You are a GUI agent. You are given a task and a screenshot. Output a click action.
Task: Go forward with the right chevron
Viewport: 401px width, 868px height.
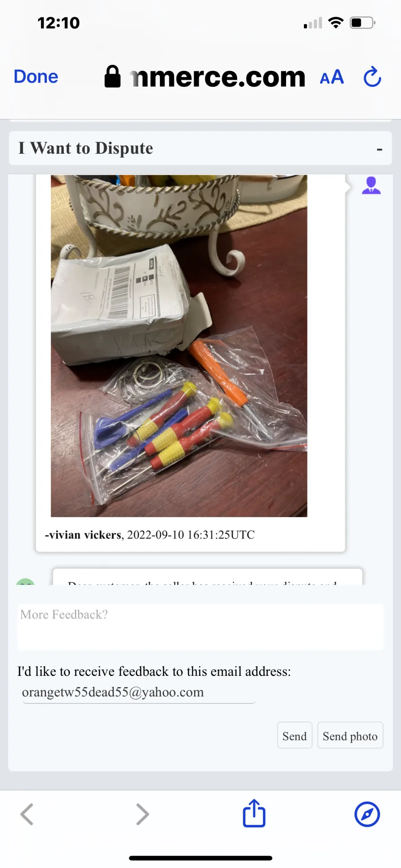click(x=142, y=815)
